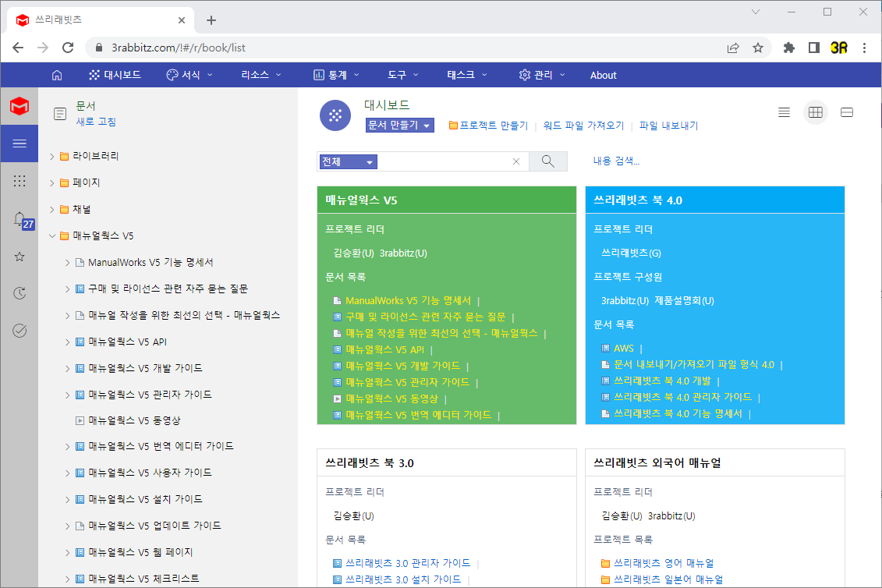882x588 pixels.
Task: Open 내용 검색... link
Action: tap(616, 161)
